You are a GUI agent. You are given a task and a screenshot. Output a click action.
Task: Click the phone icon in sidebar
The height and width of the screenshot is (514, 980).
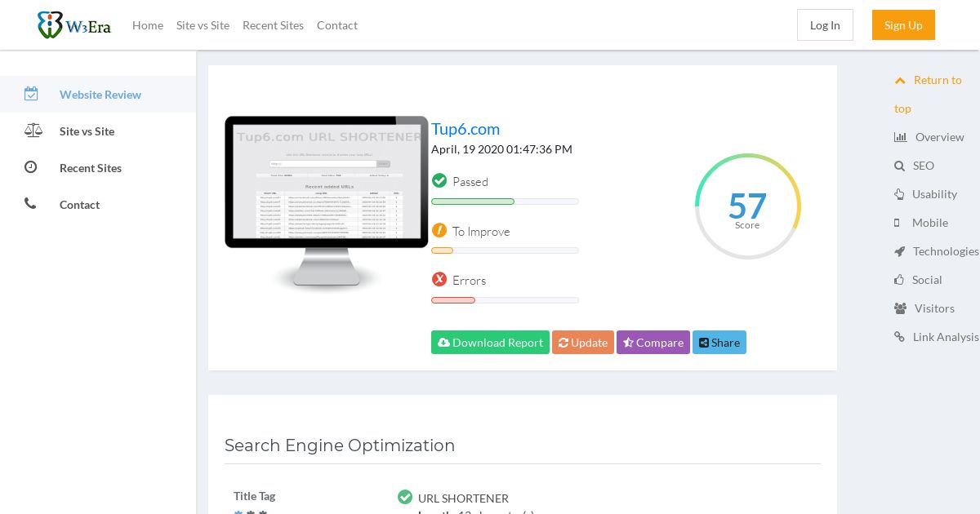30,204
